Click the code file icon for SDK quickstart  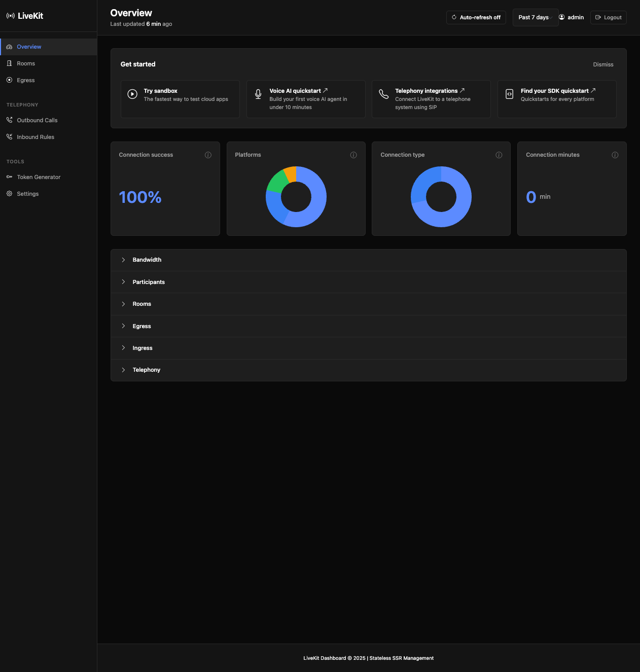(x=510, y=94)
